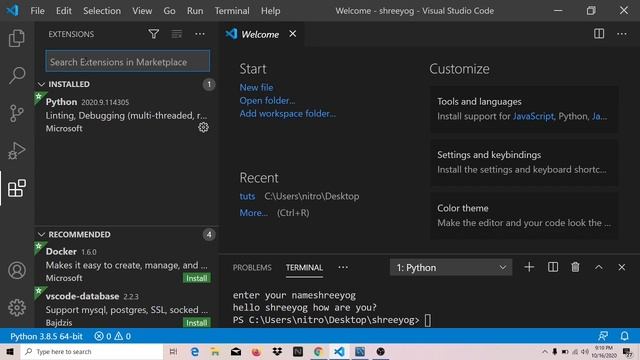Viewport: 640px width, 360px height.
Task: Show more panel tabs ellipsis
Action: pos(343,267)
